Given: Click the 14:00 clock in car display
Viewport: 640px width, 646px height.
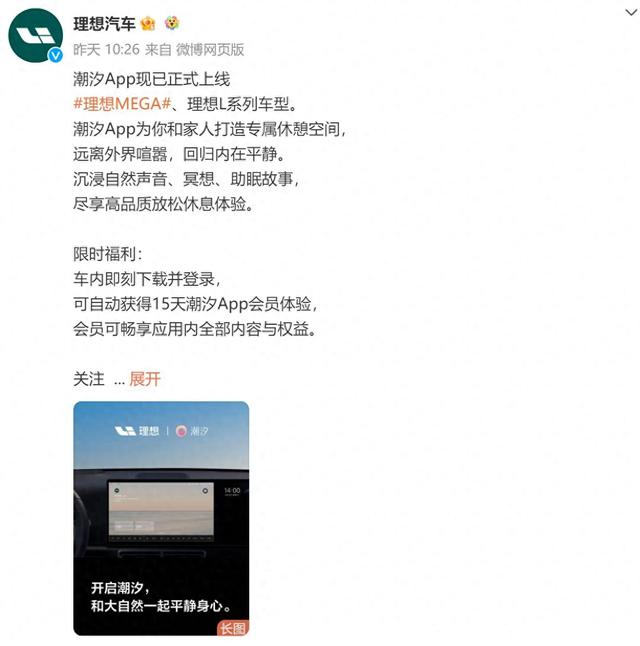Looking at the screenshot, I should (x=232, y=491).
